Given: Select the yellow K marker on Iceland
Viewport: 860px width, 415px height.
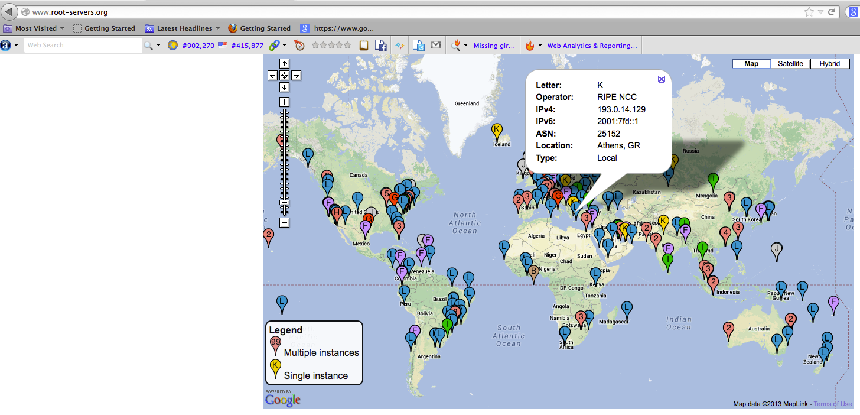Looking at the screenshot, I should point(496,131).
